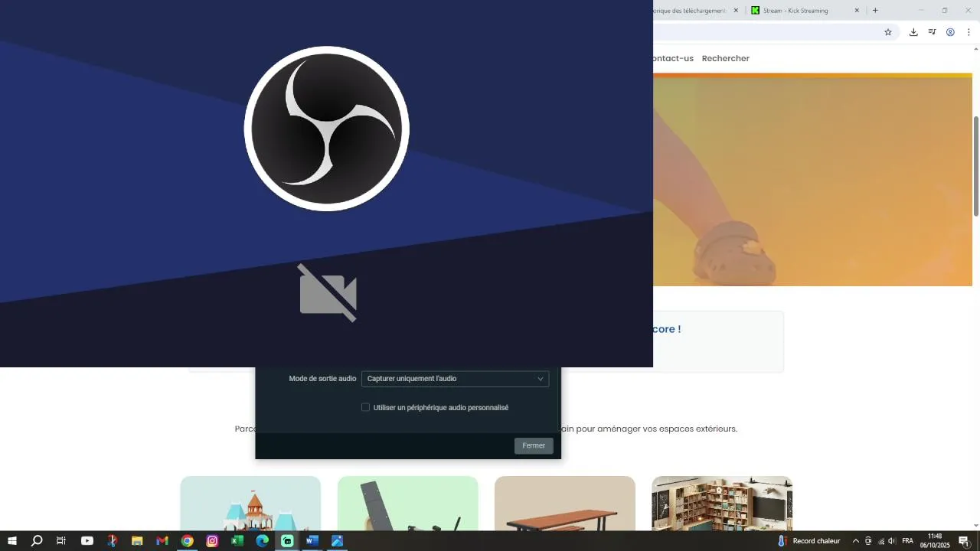Open 'Mode de sortie audio' dropdown
The width and height of the screenshot is (980, 551).
point(455,379)
